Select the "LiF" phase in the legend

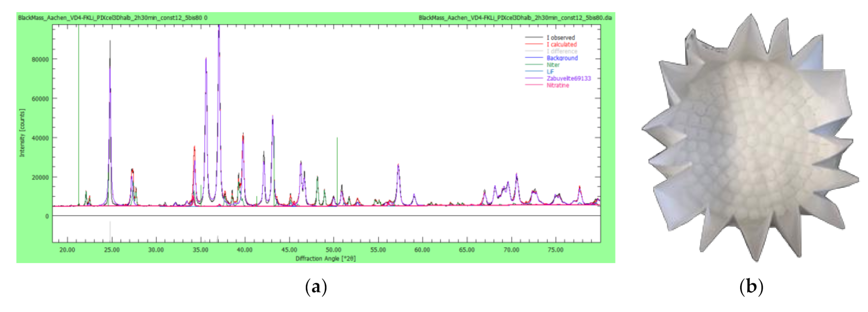pyautogui.click(x=550, y=72)
